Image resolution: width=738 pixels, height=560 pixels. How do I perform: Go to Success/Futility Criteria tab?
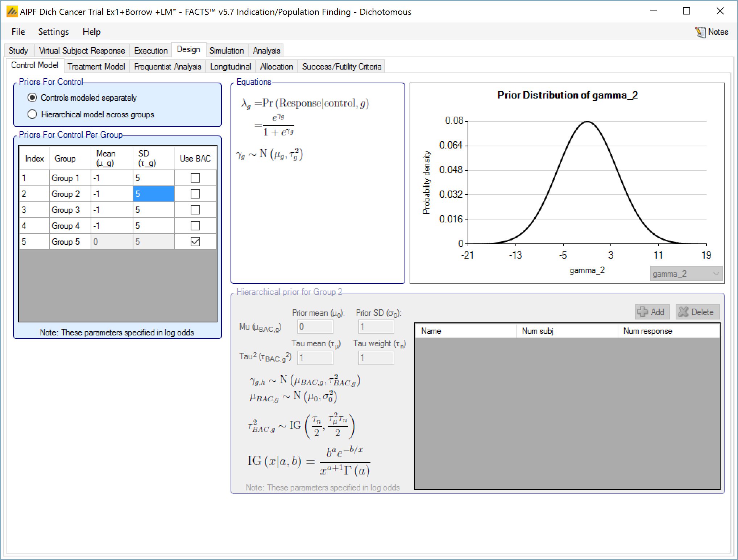pyautogui.click(x=341, y=67)
